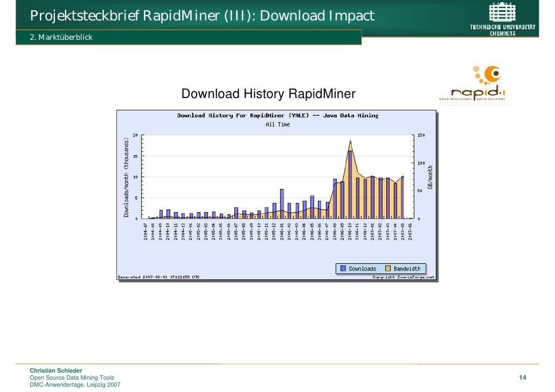This screenshot has width=555, height=392.
Task: Click the slide page number 14
Action: (x=523, y=377)
